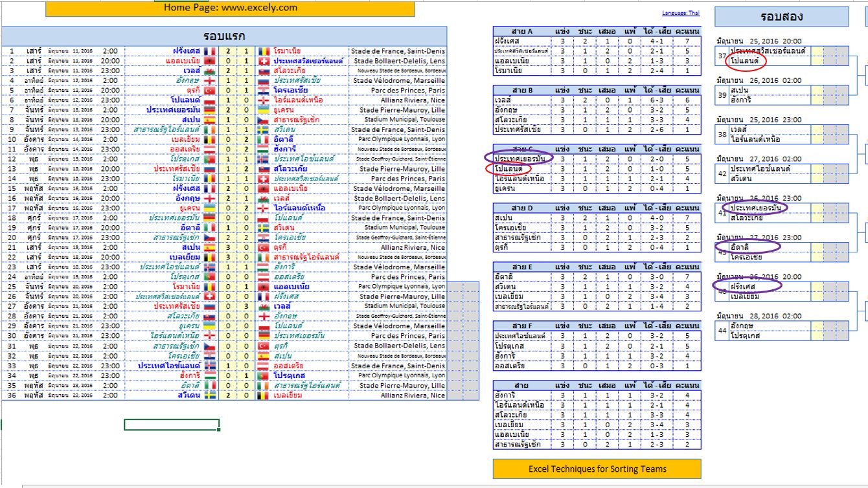Click 'มิถุนายน 28, 2016 02:00' round-two date
This screenshot has width=868, height=488.
coord(759,316)
